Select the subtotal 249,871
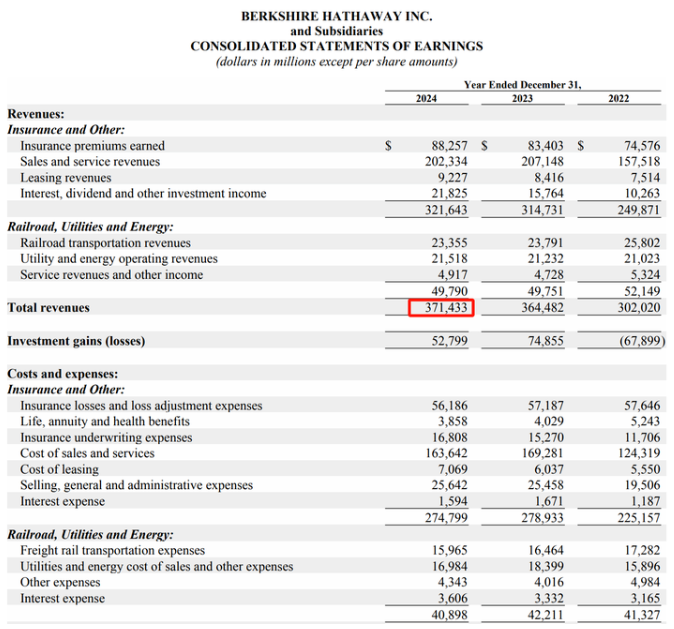This screenshot has height=629, width=674. pos(639,210)
